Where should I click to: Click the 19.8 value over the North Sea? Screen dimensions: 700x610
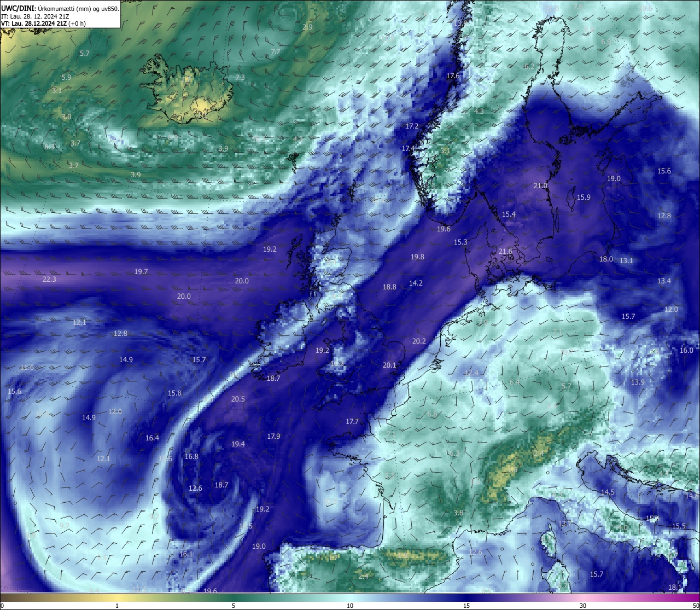click(417, 257)
